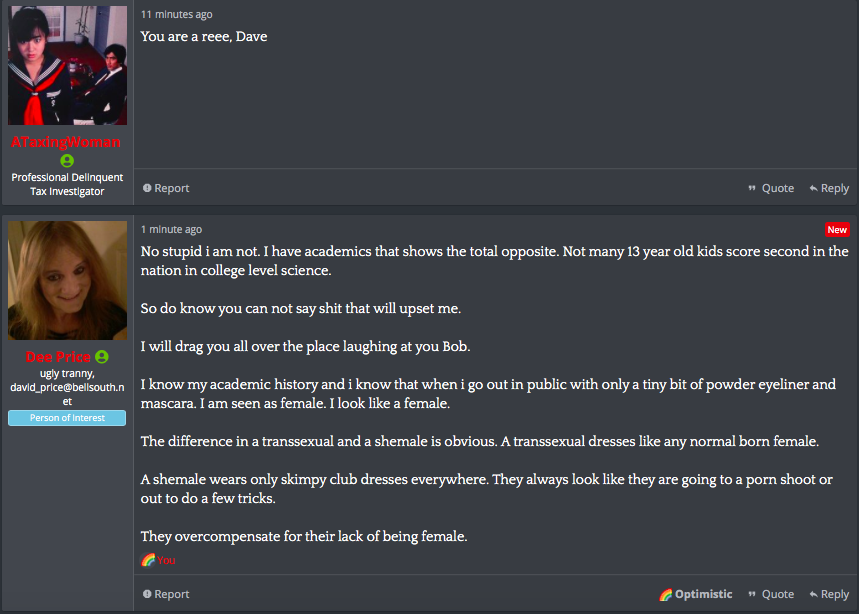Click green status icon beside second username

click(102, 357)
